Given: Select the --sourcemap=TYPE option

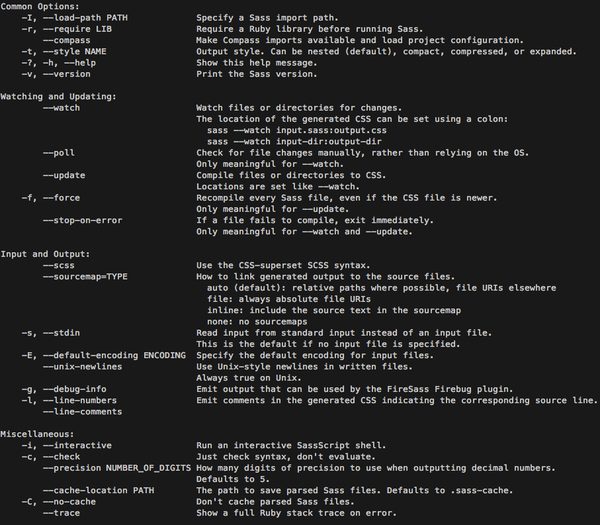Looking at the screenshot, I should pos(85,277).
